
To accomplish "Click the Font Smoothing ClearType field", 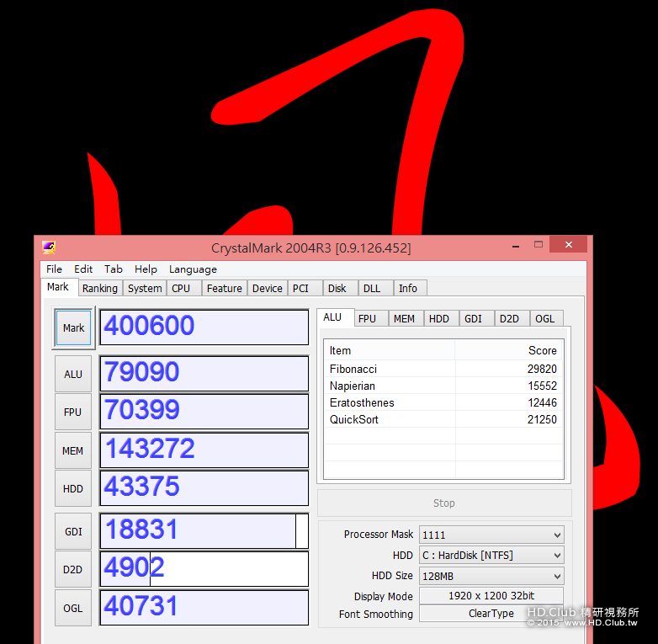I will point(491,614).
